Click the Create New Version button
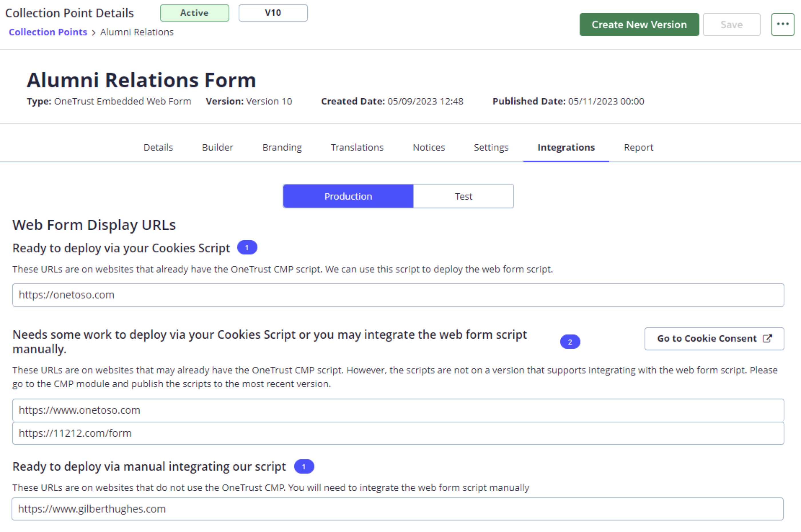801x532 pixels. coord(639,24)
